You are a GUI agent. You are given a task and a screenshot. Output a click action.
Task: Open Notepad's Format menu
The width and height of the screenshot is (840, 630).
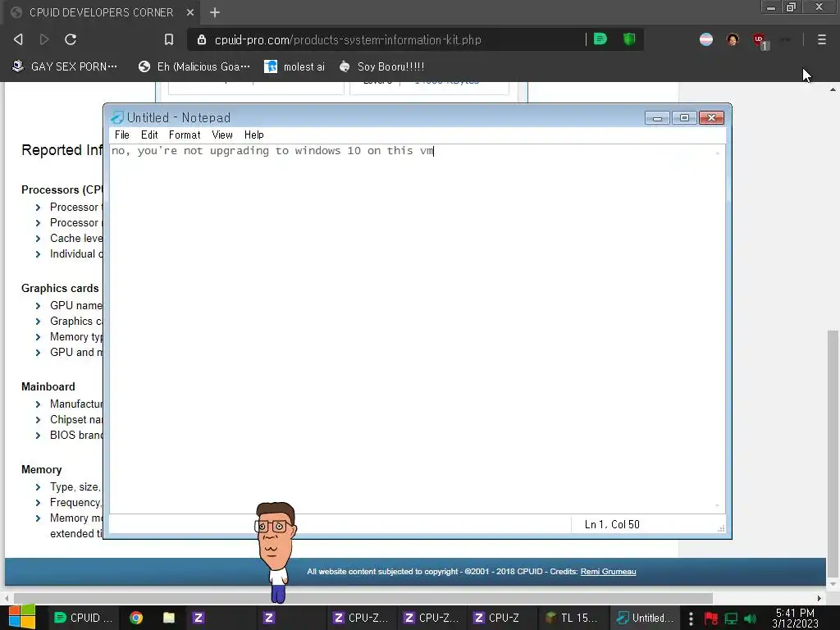[185, 135]
